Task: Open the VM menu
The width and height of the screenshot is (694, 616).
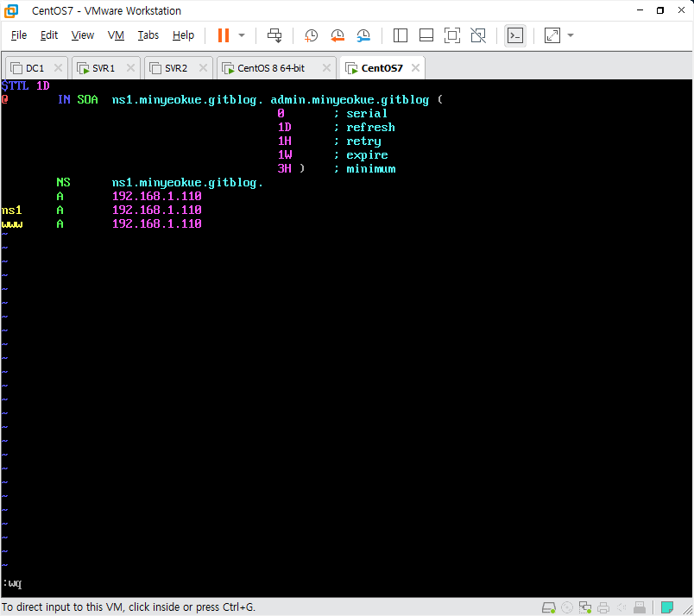Action: 116,35
